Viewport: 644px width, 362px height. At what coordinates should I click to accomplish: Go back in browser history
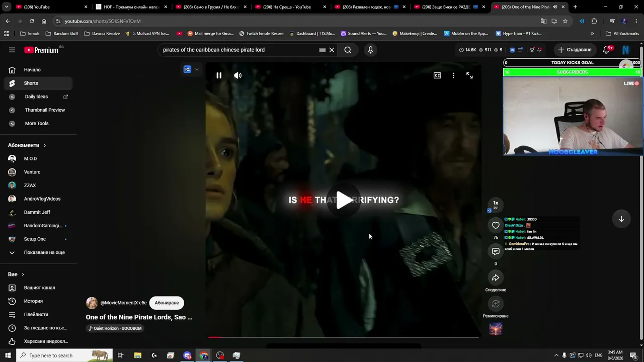point(8,21)
